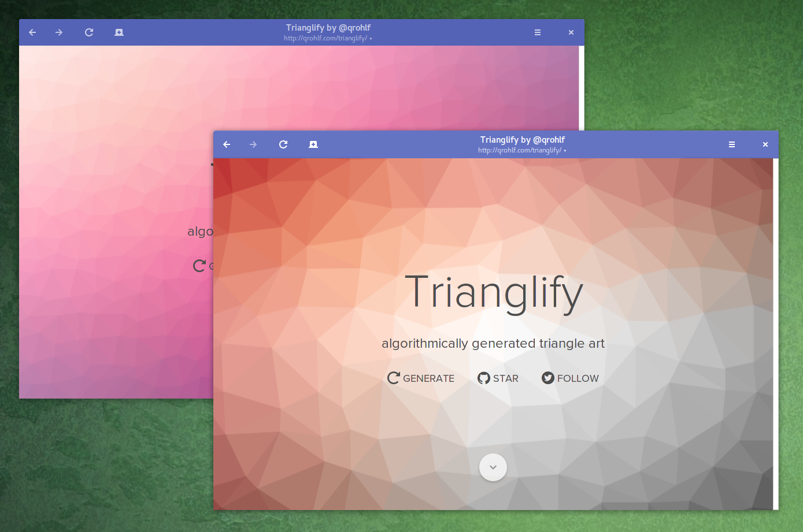Go forward in the front browser window
803x532 pixels.
point(253,144)
